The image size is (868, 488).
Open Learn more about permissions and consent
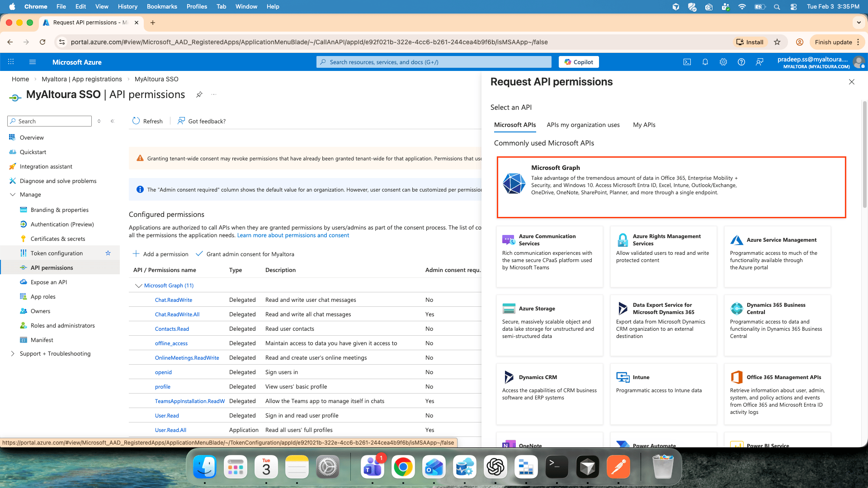tap(293, 235)
